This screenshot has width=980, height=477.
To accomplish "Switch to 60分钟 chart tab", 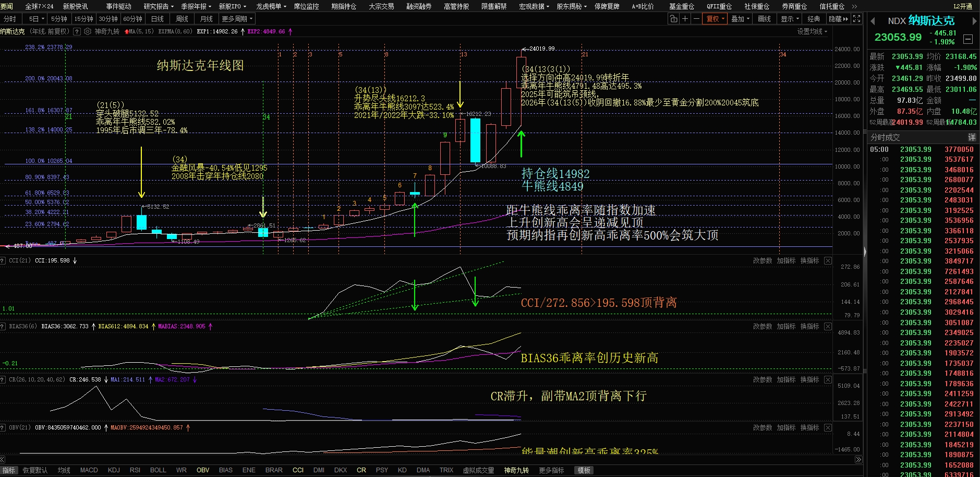I will tap(132, 19).
